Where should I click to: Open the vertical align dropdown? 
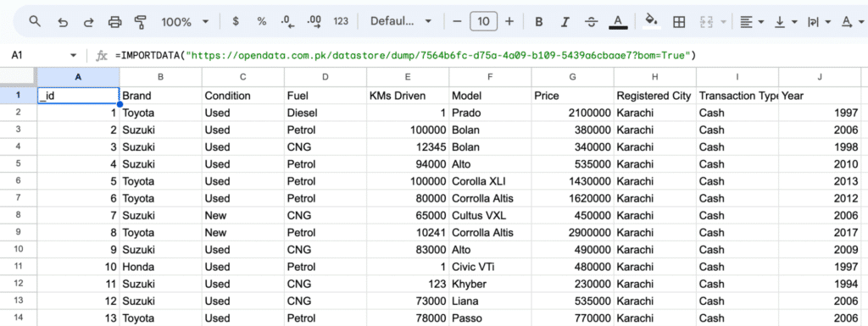(x=786, y=21)
